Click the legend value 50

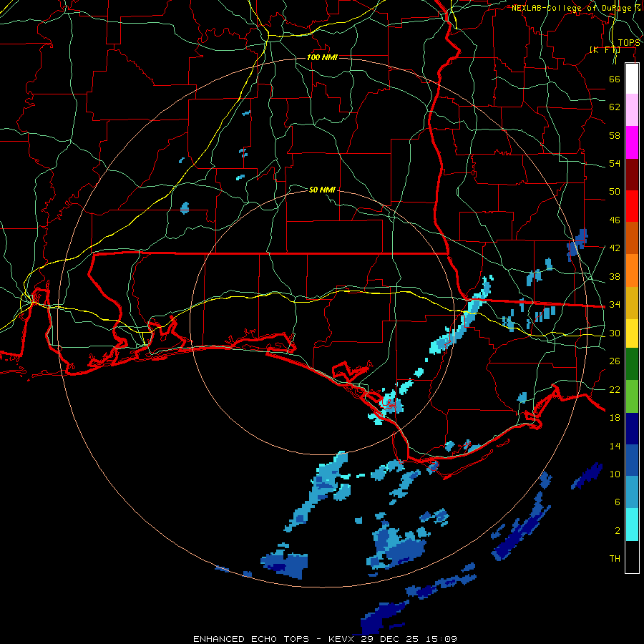[615, 191]
